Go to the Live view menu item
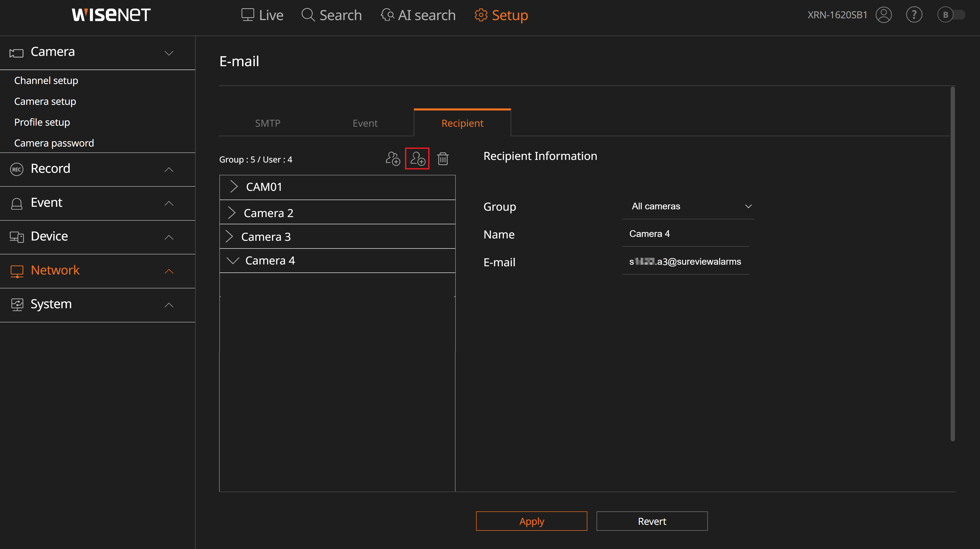Viewport: 980px width, 549px height. [x=262, y=15]
